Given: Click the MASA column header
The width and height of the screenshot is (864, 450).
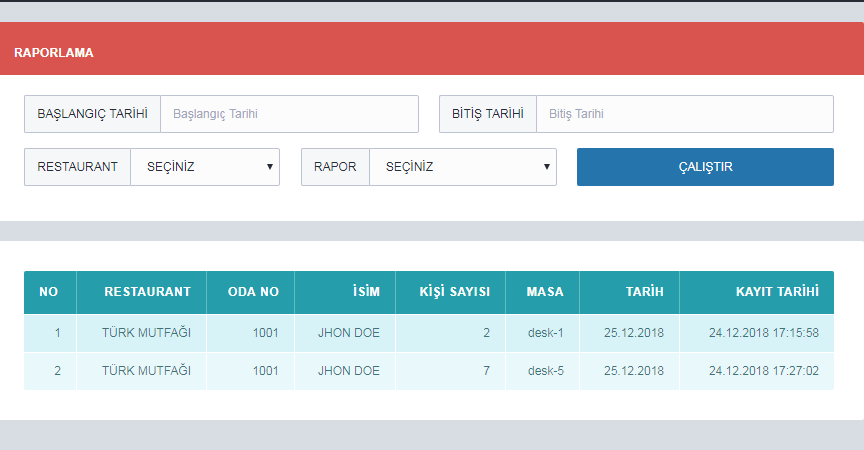Looking at the screenshot, I should (x=542, y=292).
